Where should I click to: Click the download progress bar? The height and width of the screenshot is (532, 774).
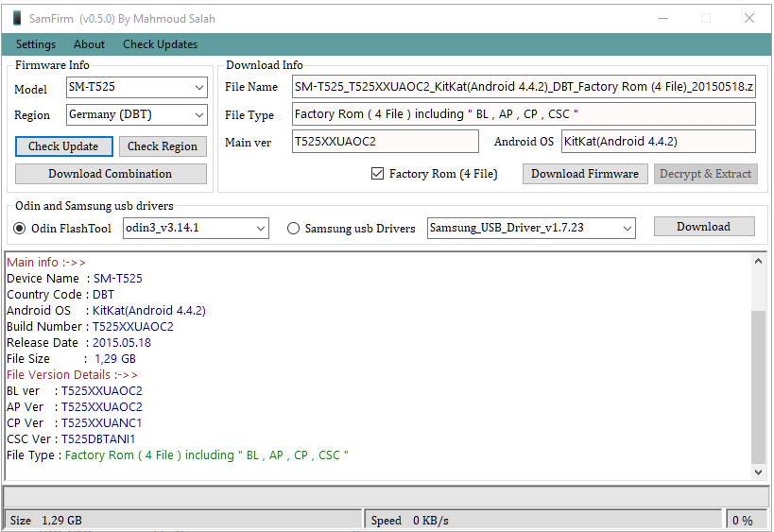tap(386, 496)
